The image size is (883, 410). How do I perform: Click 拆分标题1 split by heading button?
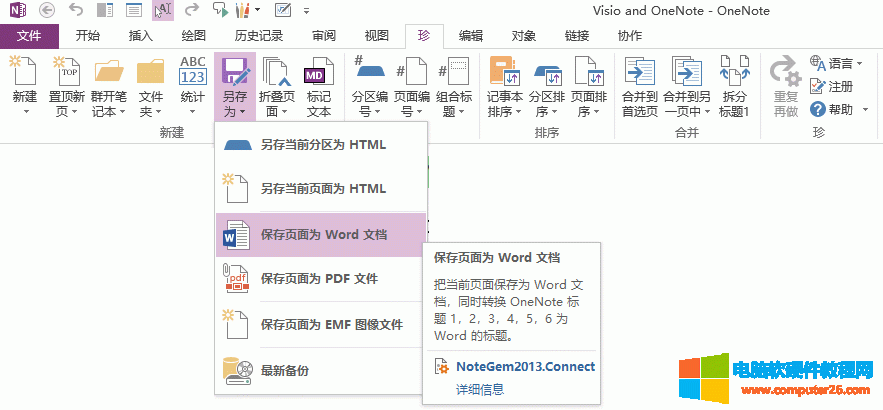tap(734, 87)
